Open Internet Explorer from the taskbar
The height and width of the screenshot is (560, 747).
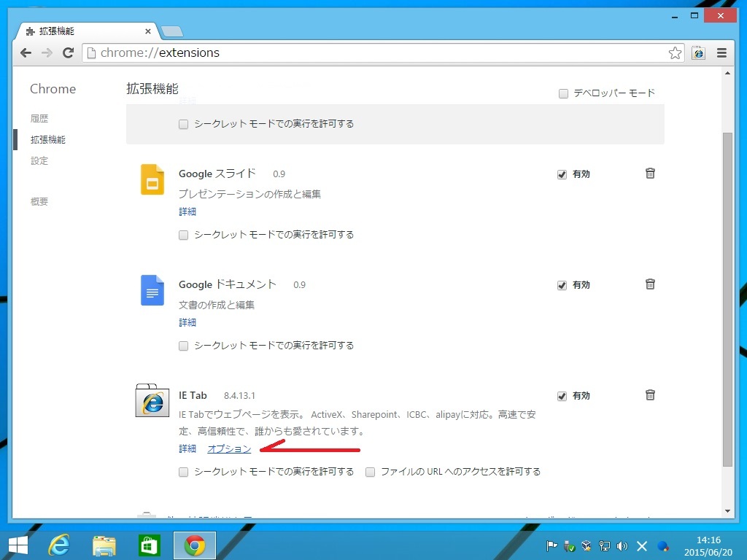[x=58, y=545]
